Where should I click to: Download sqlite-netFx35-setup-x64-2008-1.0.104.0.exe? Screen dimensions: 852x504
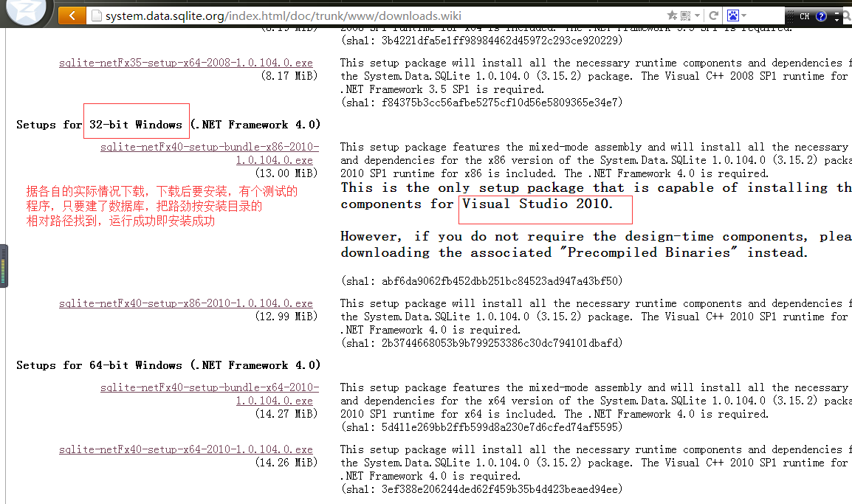coord(186,63)
